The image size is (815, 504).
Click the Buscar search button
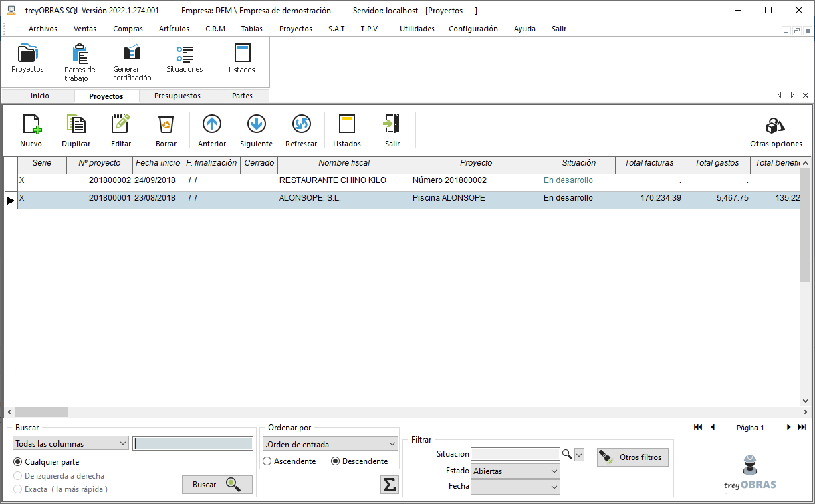pos(217,485)
